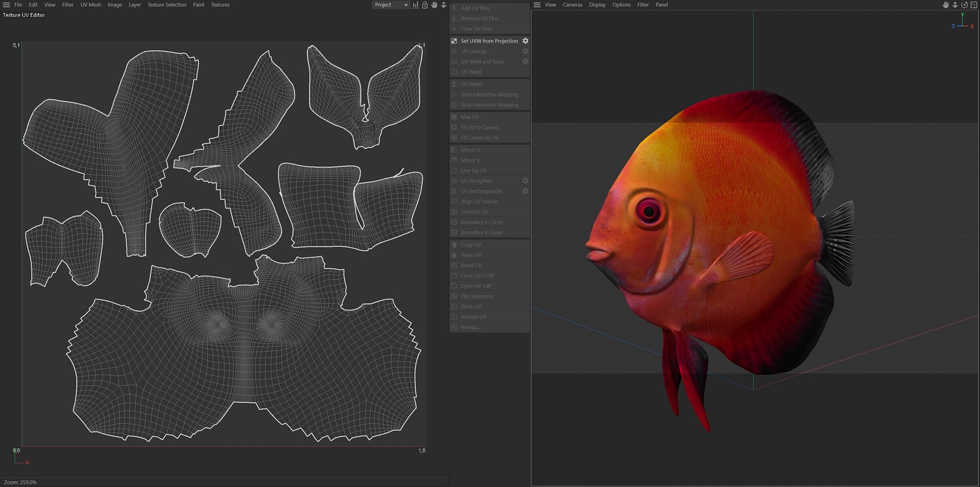The image size is (980, 487).
Task: Click the Restore UV command
Action: point(489,317)
